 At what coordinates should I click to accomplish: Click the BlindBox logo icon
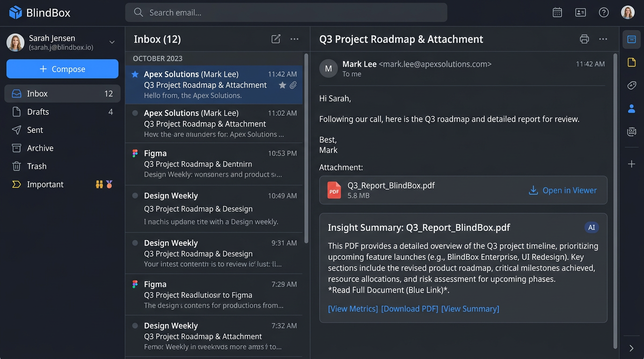(x=15, y=12)
